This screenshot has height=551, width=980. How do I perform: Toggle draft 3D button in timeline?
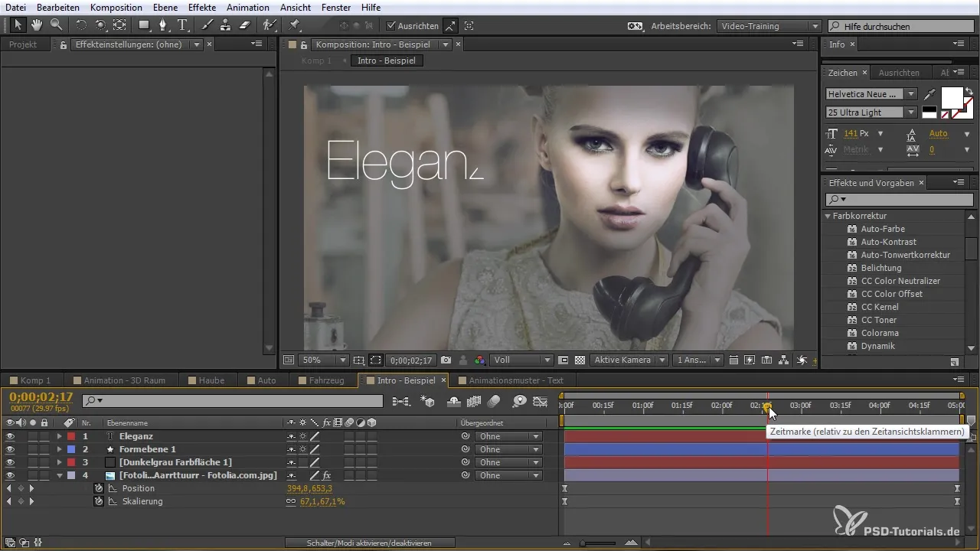click(x=428, y=401)
